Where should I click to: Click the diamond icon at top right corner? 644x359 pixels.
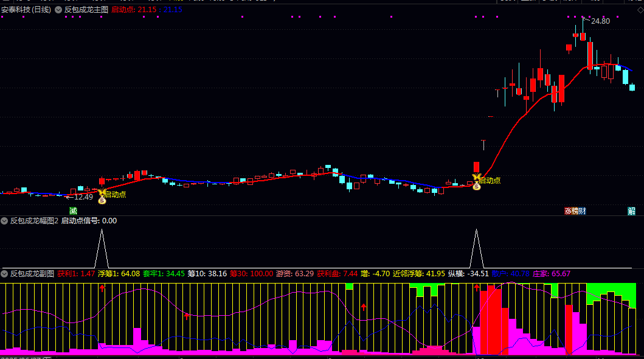(x=640, y=10)
